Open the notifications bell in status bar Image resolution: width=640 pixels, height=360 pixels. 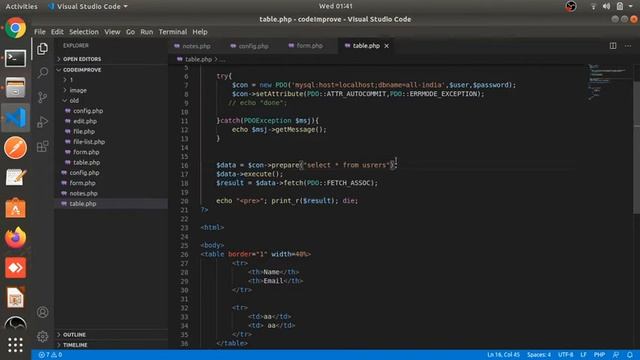[x=630, y=355]
